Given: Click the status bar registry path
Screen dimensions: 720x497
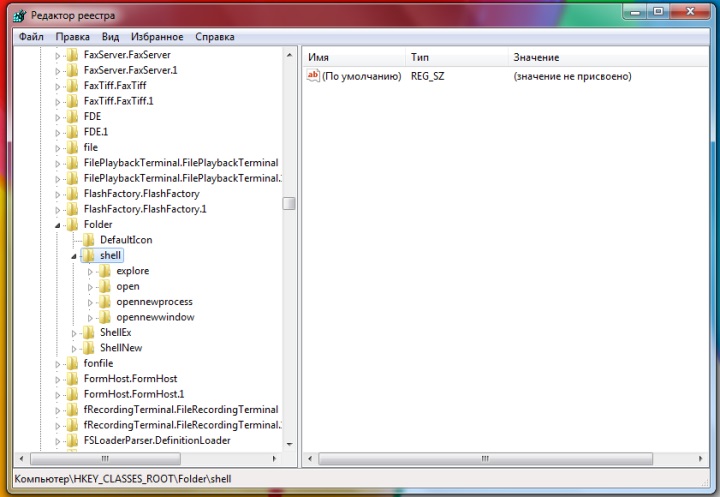Looking at the screenshot, I should tap(123, 479).
